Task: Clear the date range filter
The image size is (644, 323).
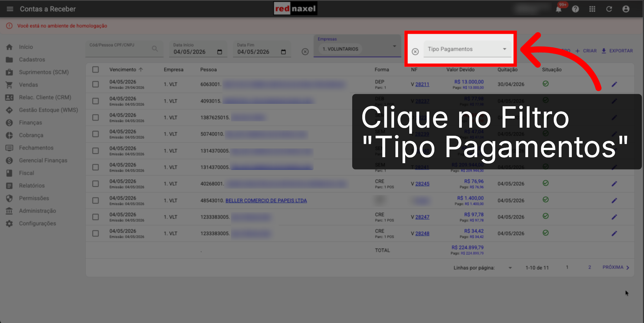Action: (305, 52)
